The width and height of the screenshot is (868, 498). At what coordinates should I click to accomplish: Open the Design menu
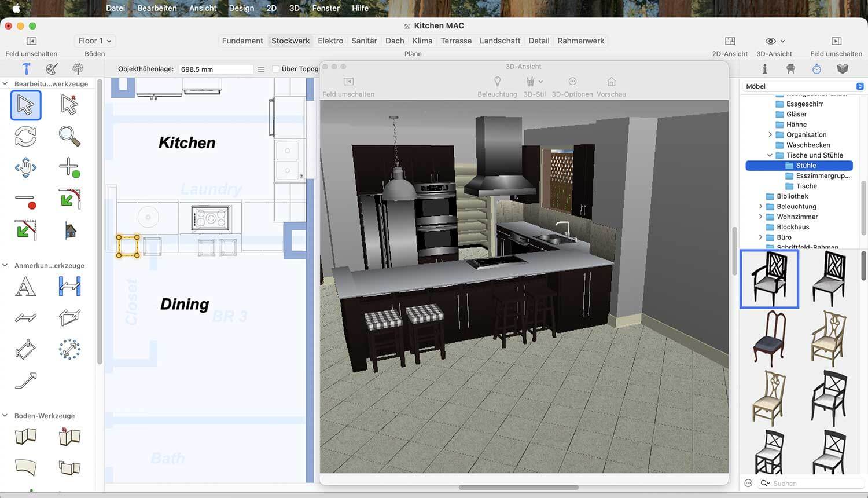click(241, 8)
